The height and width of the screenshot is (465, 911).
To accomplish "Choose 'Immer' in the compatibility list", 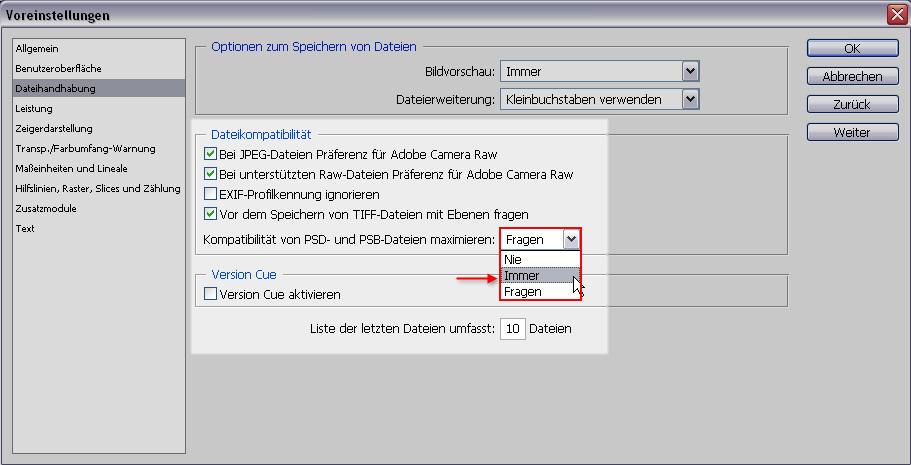I will 539,275.
